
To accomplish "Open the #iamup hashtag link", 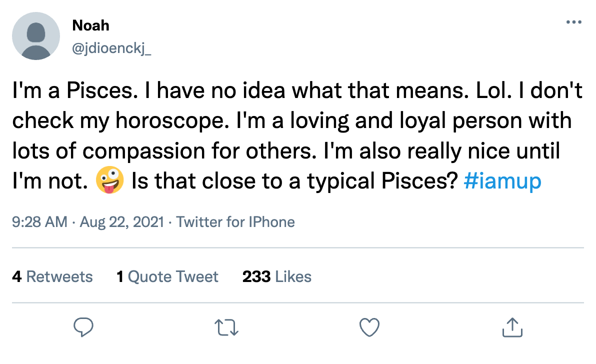I will click(x=502, y=182).
